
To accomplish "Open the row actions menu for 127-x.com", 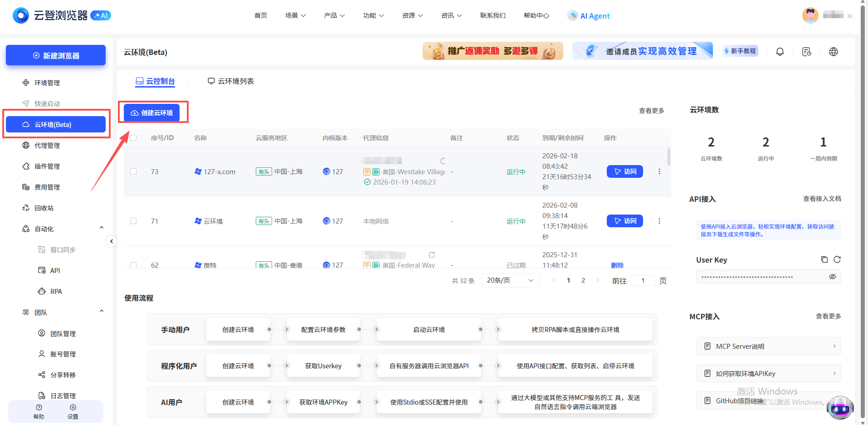I will [659, 171].
